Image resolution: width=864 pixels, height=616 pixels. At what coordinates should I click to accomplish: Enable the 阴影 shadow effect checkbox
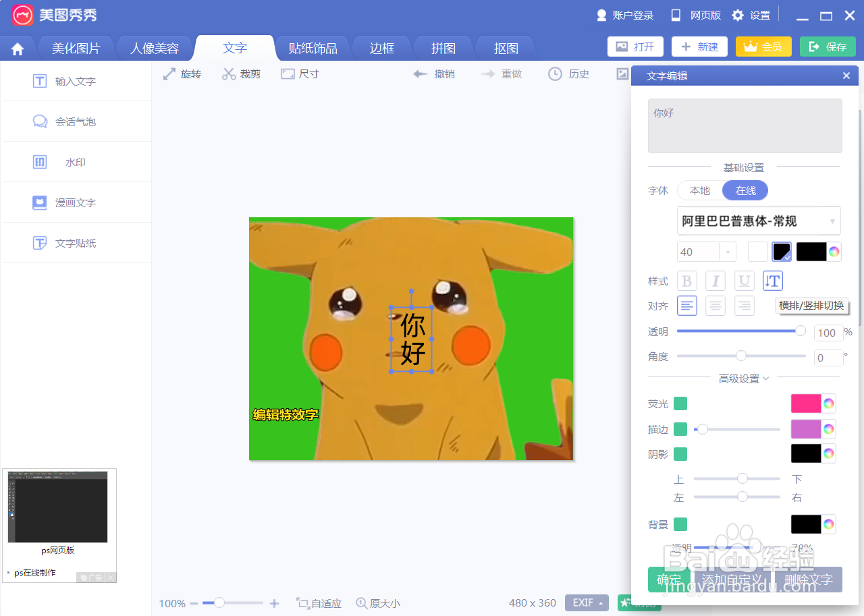[x=680, y=454]
